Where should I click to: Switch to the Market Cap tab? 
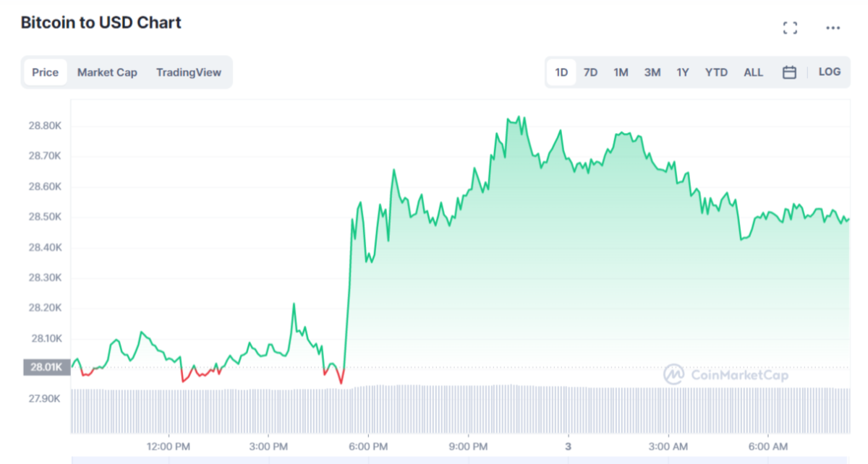point(107,72)
